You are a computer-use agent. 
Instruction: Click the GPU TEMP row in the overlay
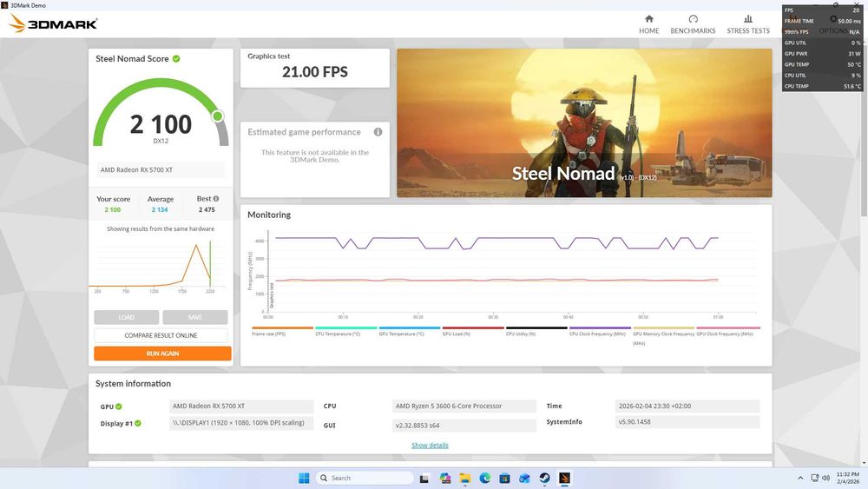click(822, 64)
